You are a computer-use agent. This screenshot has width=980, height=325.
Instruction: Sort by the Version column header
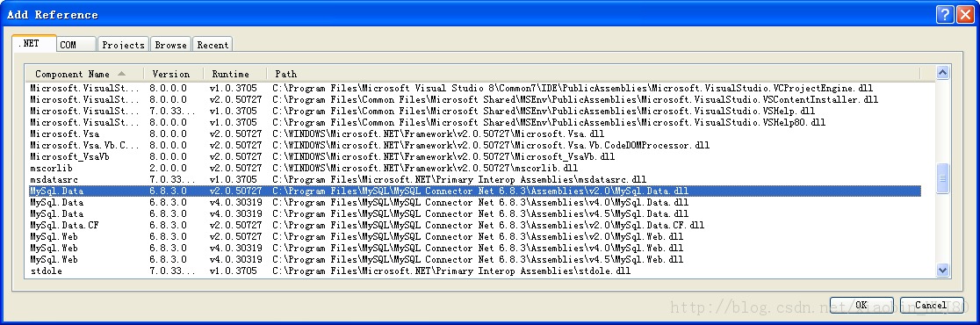click(x=174, y=74)
